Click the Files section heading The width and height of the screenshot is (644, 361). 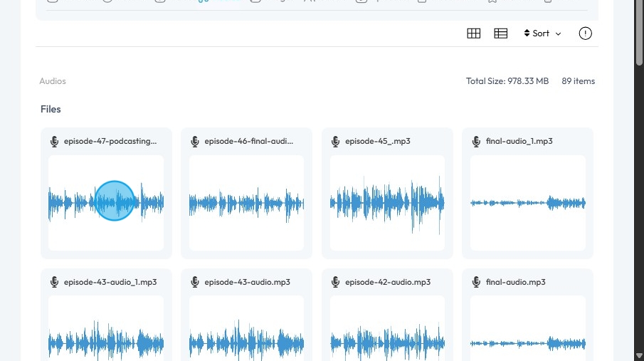coord(51,109)
